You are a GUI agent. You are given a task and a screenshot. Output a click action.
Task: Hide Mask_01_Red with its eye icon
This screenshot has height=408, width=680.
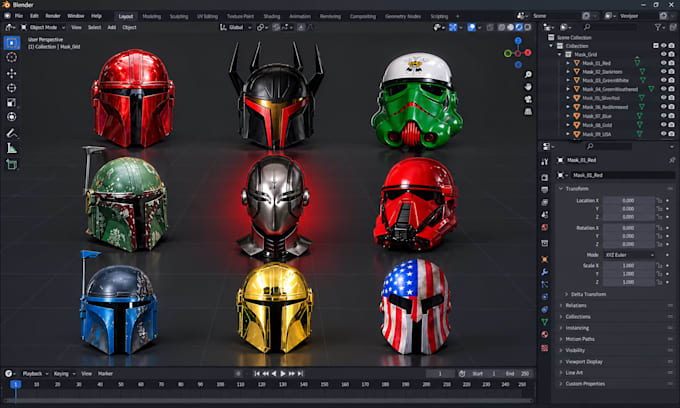[664, 63]
